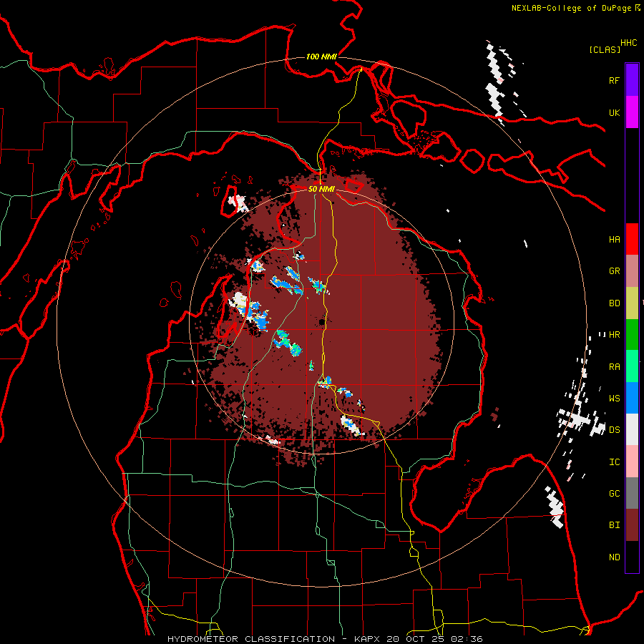Click the BI legend label
Viewport: 644px width, 644px height.
click(615, 525)
